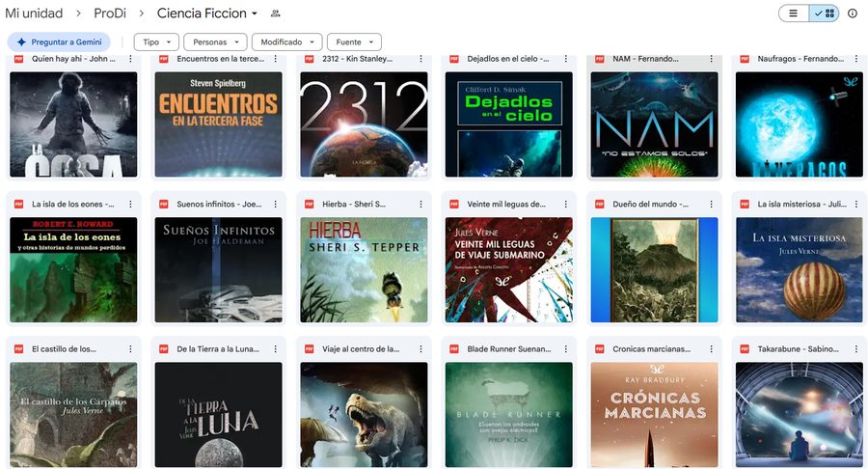The image size is (868, 469).
Task: Click file name 'El castillo de los...'
Action: 64,349
